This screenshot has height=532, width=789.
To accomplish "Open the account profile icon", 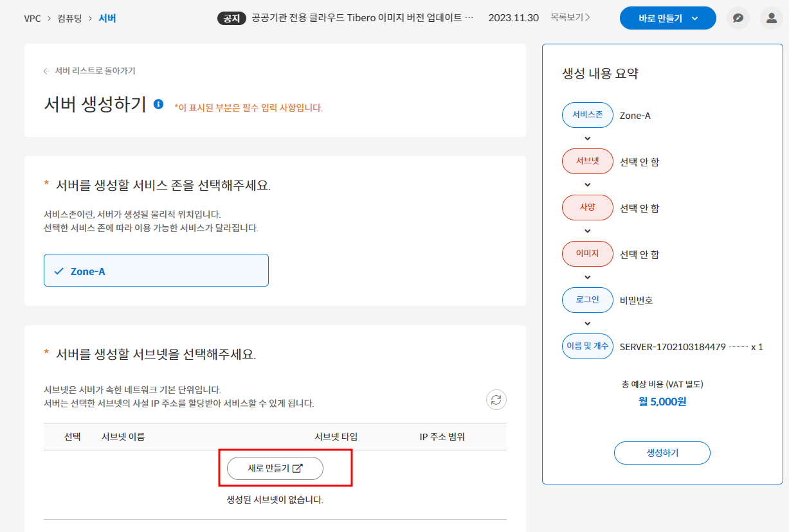I will point(771,18).
